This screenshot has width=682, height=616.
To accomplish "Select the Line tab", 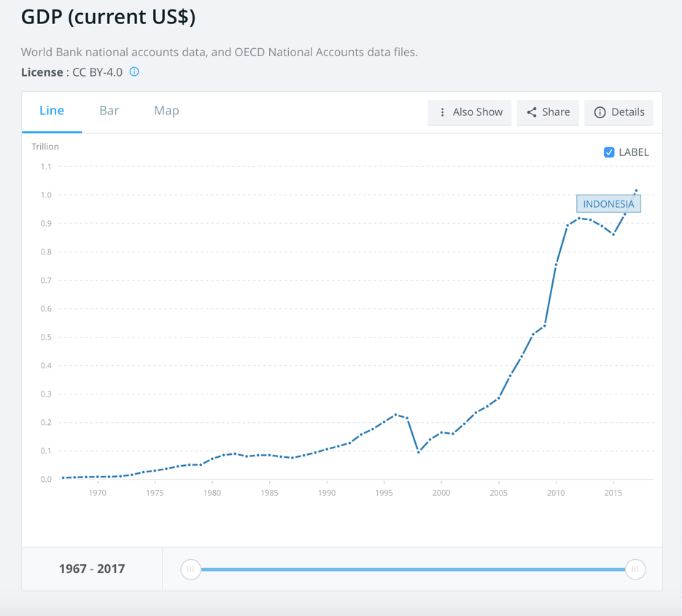I will pos(52,111).
